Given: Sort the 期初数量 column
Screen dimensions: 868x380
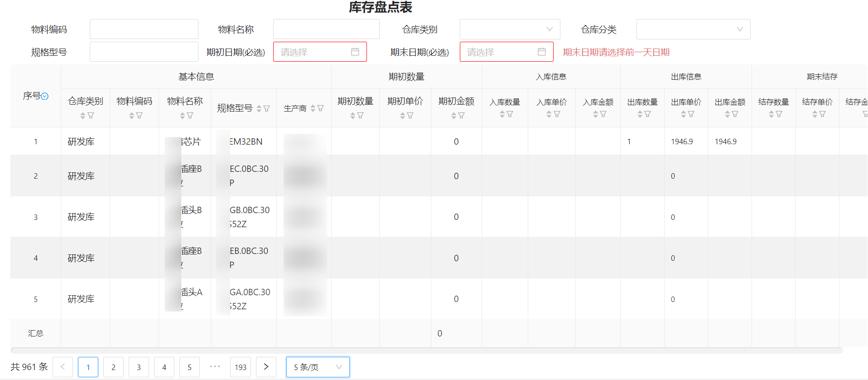Looking at the screenshot, I should [x=352, y=116].
